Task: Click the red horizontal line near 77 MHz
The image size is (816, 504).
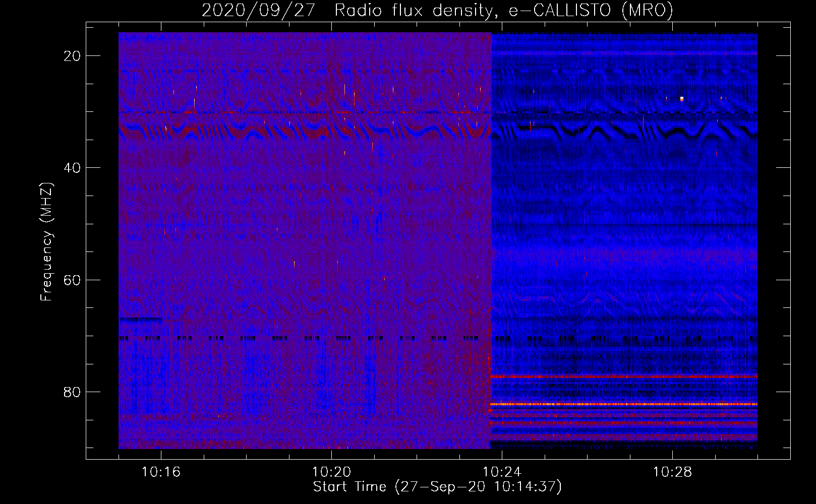Action: pos(624,376)
